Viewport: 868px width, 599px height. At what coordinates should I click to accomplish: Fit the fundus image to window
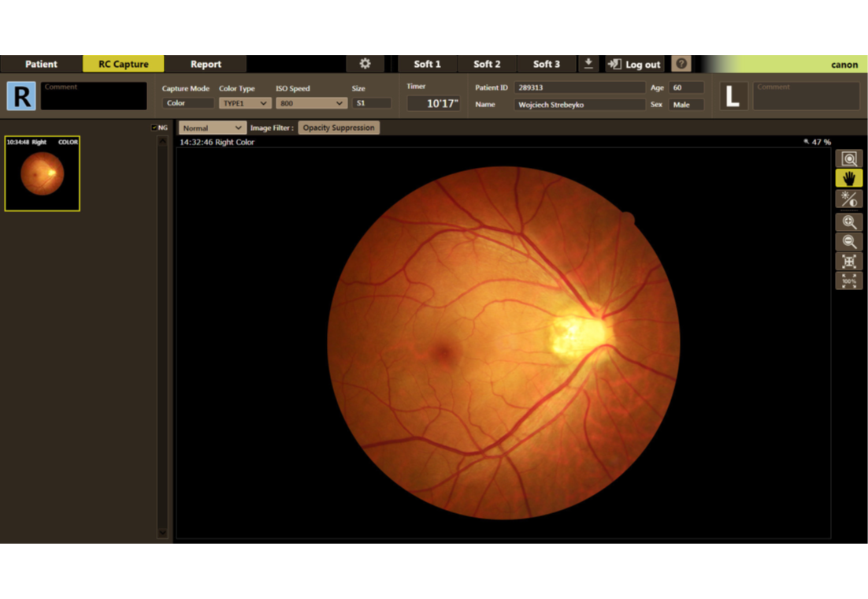[x=848, y=261]
